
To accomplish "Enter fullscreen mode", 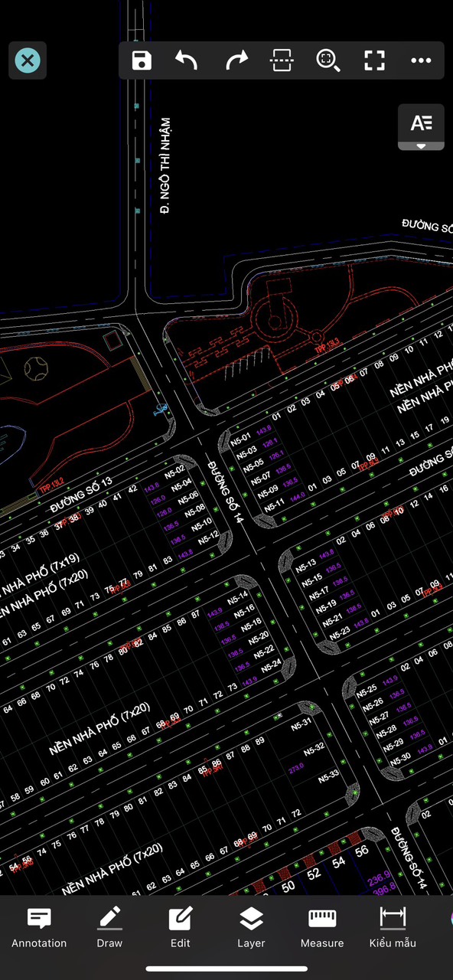I will pyautogui.click(x=374, y=60).
